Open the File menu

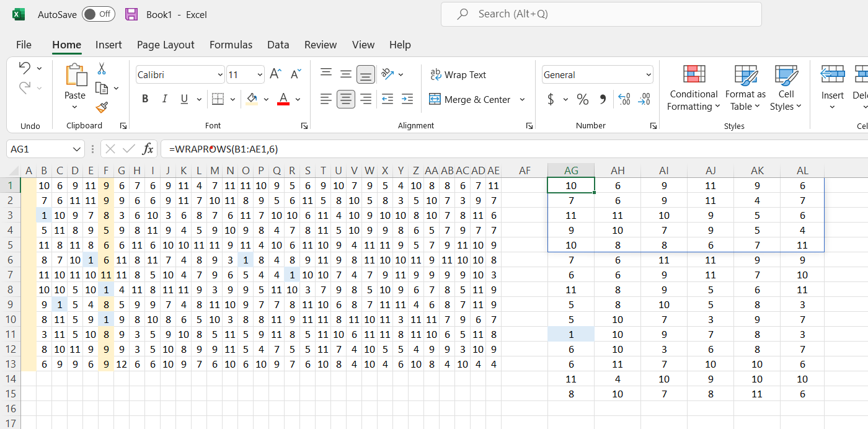point(24,45)
